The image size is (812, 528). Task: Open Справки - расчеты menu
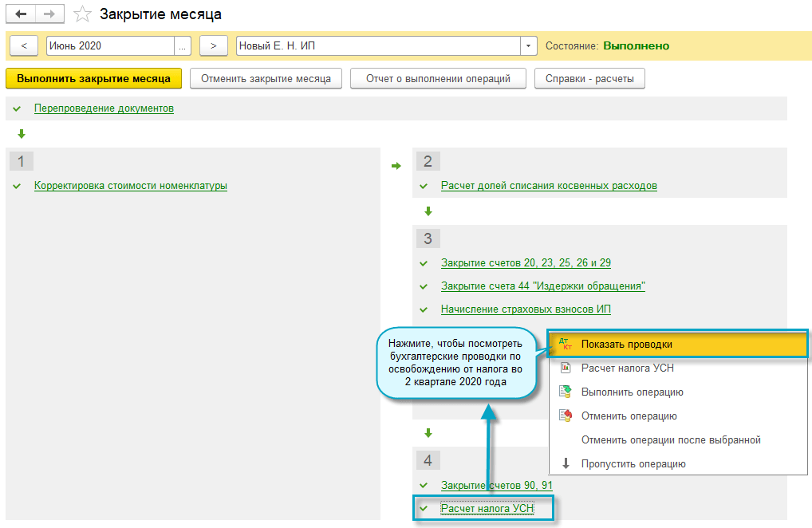[x=589, y=79]
